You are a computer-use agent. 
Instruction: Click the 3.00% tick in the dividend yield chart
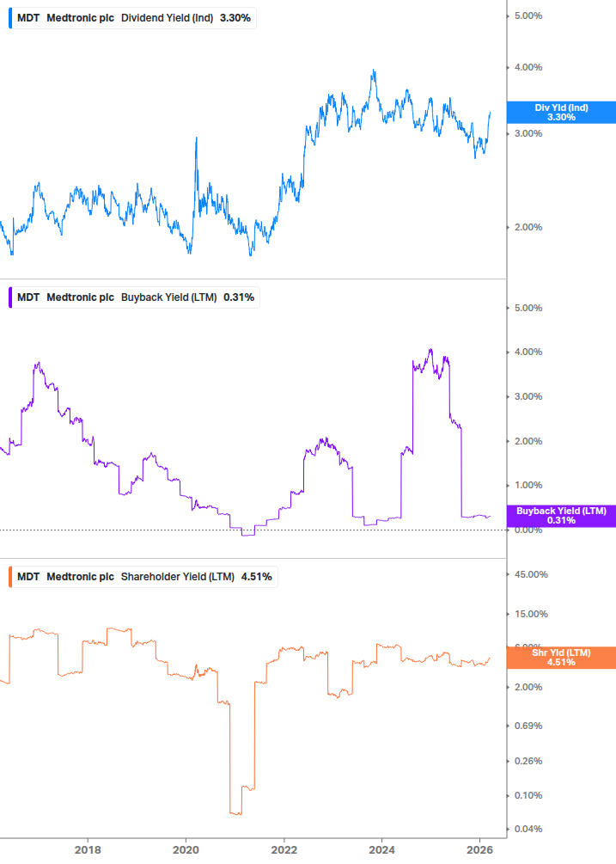528,133
